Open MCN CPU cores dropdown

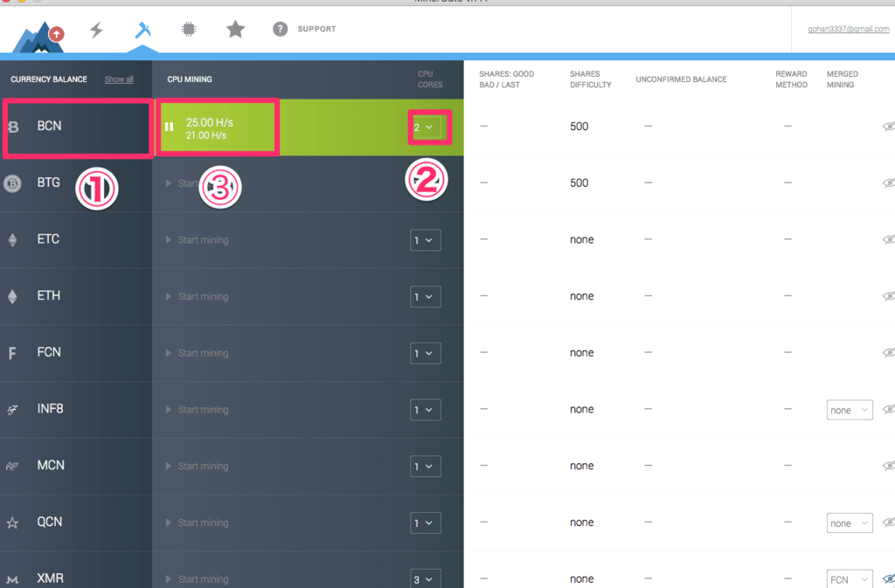click(x=426, y=466)
